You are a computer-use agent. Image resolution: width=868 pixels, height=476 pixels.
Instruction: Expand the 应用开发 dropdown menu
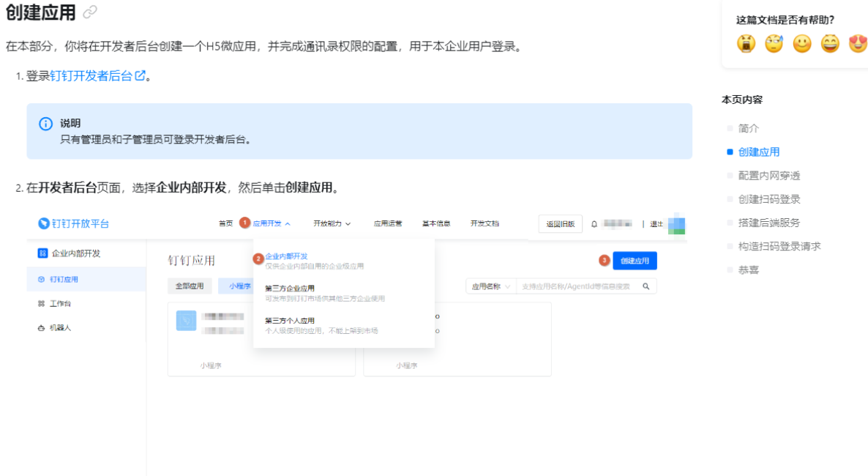point(272,223)
